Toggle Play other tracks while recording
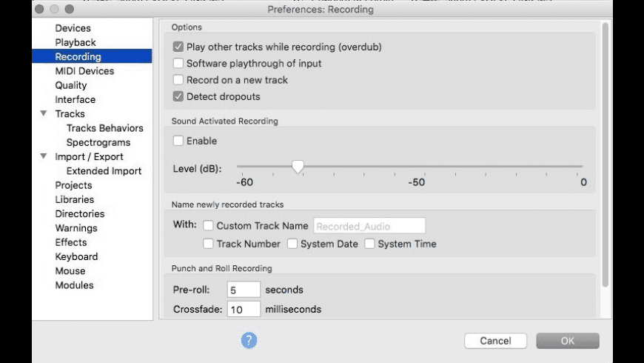 pyautogui.click(x=178, y=47)
